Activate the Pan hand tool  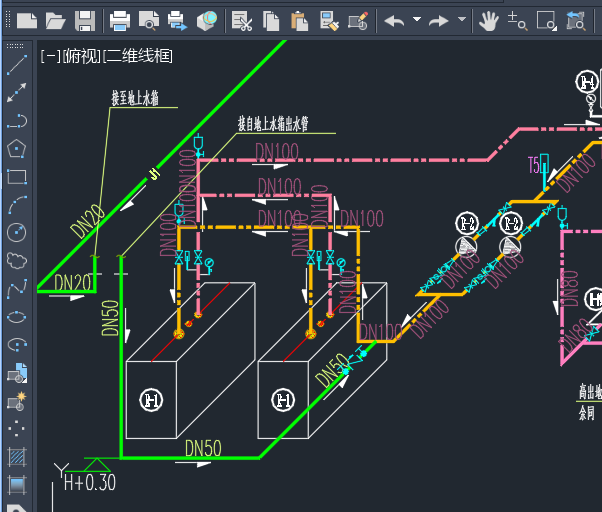click(x=488, y=20)
